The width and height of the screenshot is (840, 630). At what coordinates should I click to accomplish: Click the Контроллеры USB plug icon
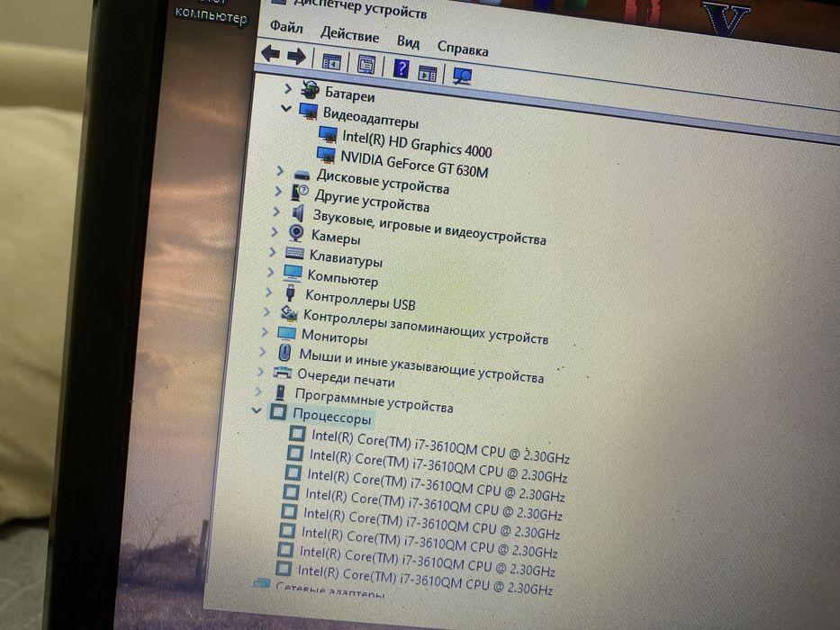(291, 293)
